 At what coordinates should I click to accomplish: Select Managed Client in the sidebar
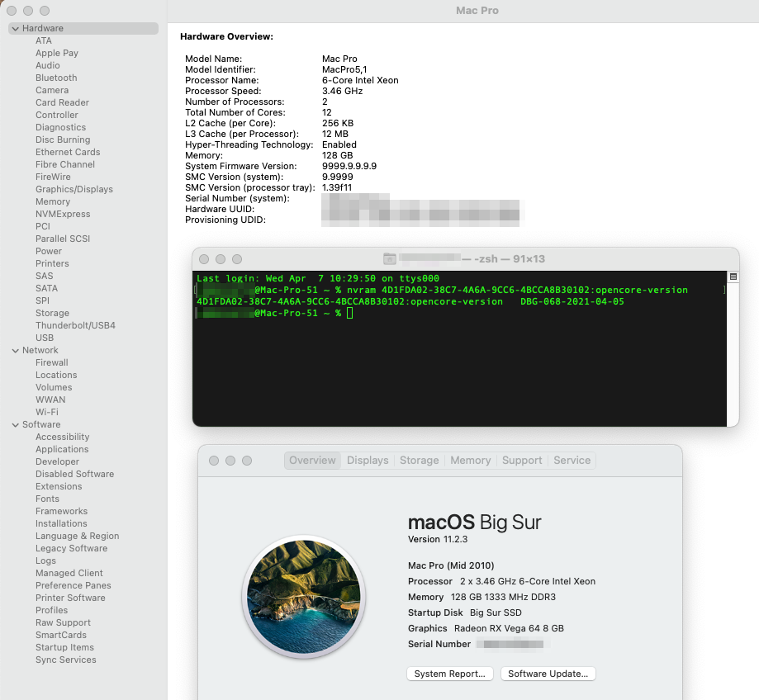[69, 573]
